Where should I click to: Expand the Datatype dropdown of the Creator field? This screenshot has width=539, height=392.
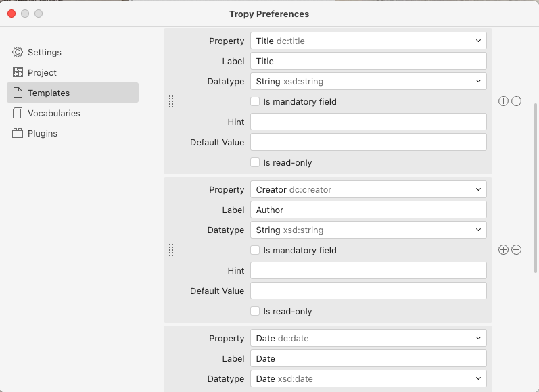pyautogui.click(x=369, y=230)
